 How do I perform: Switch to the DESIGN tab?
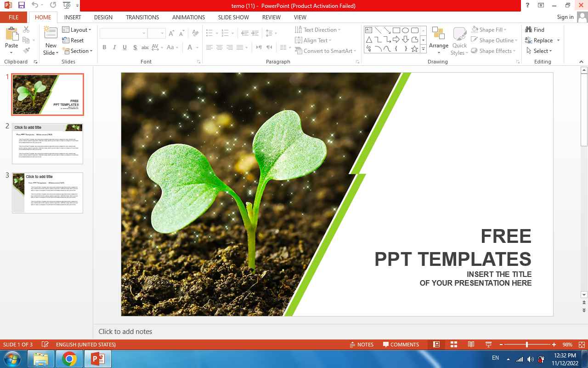click(x=103, y=17)
